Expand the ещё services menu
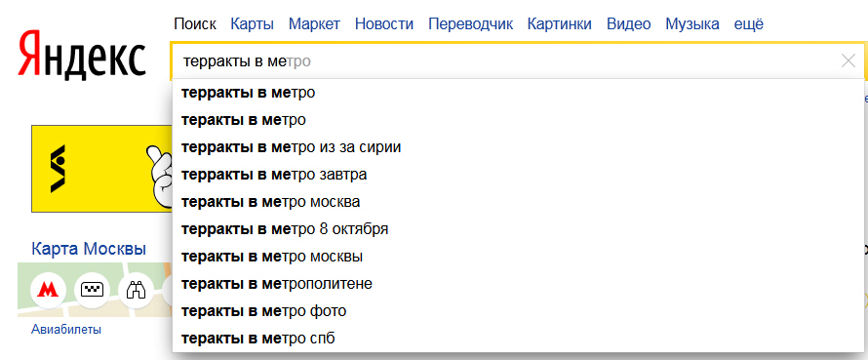Image resolution: width=868 pixels, height=360 pixels. tap(748, 24)
